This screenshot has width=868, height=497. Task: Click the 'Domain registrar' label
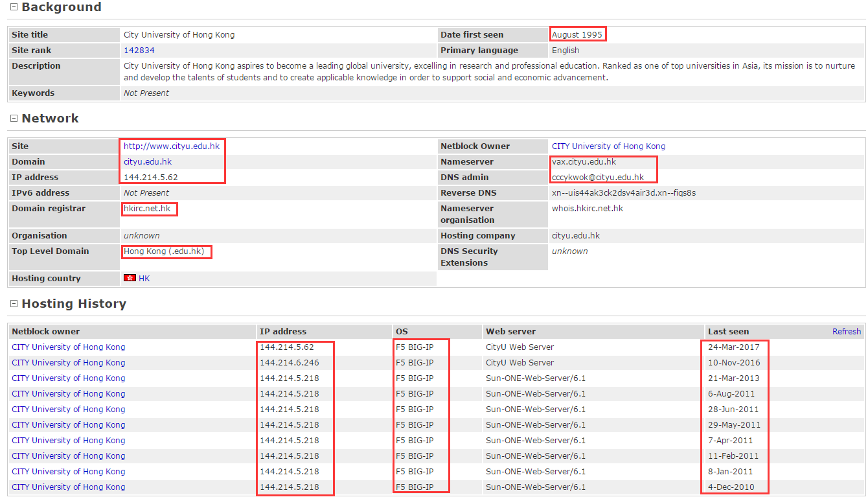(x=49, y=209)
